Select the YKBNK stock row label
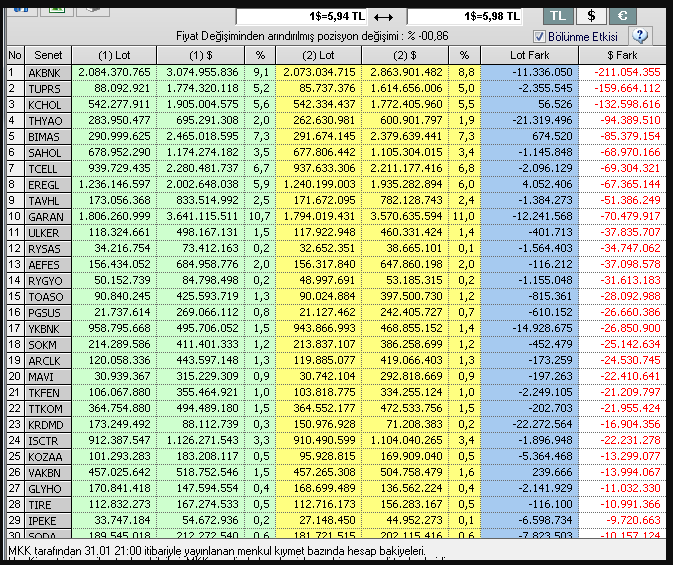The image size is (673, 565). point(48,329)
